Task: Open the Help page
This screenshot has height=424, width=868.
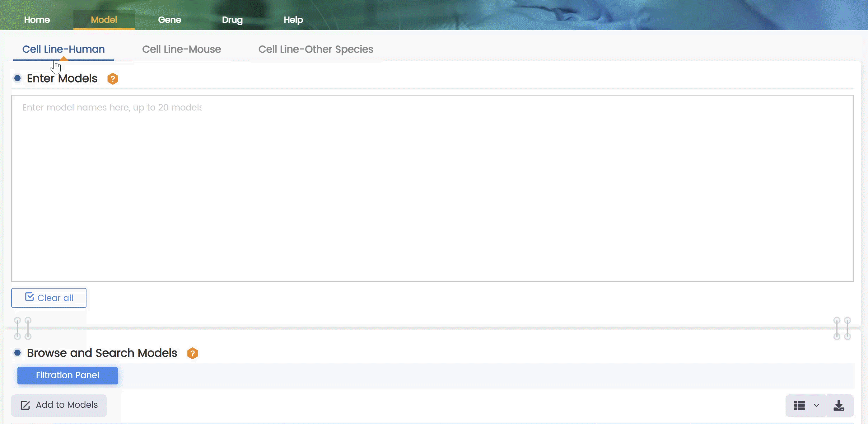Action: click(293, 20)
